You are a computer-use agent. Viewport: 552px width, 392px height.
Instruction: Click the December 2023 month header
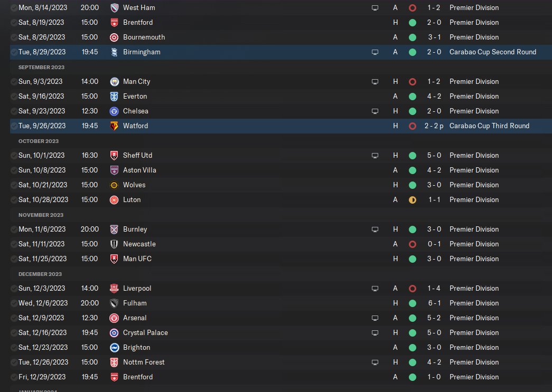[x=40, y=274]
